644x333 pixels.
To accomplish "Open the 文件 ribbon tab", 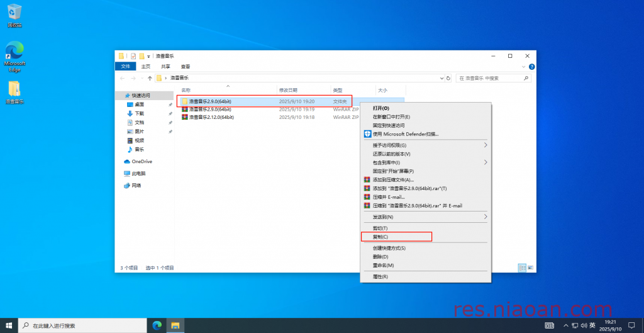I will pos(126,66).
